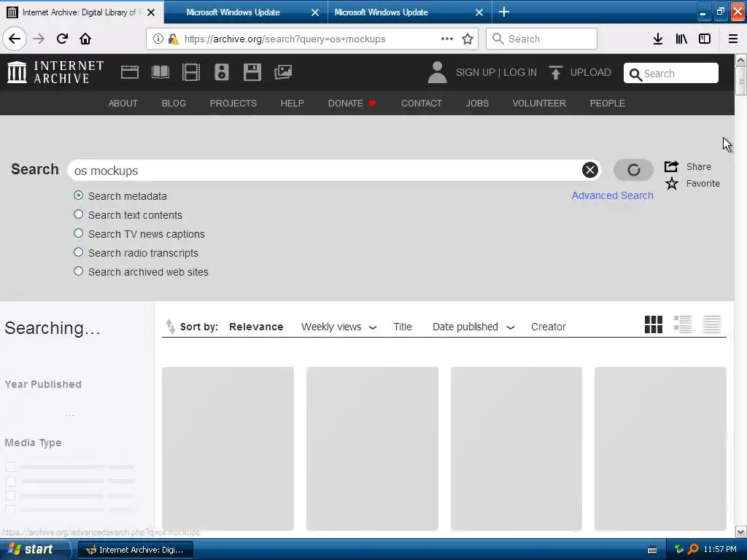Switch to the Internet Archive tab
747x560 pixels.
tap(82, 12)
